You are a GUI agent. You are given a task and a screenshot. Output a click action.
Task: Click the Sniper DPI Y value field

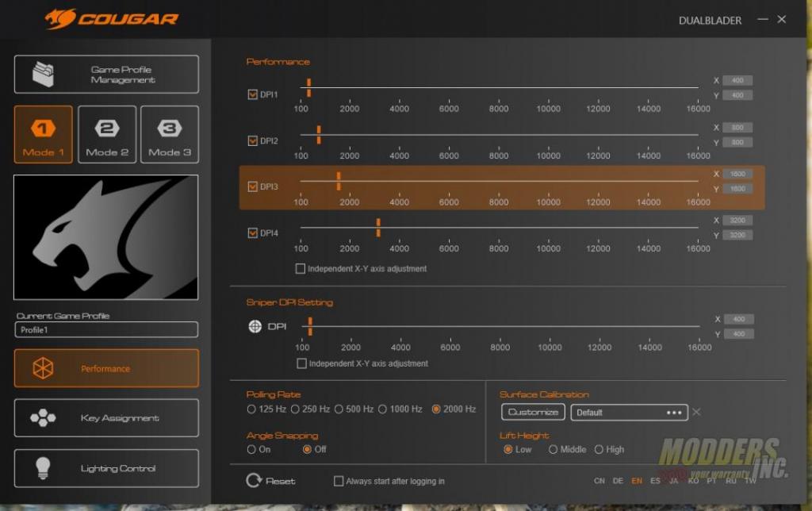tap(739, 334)
